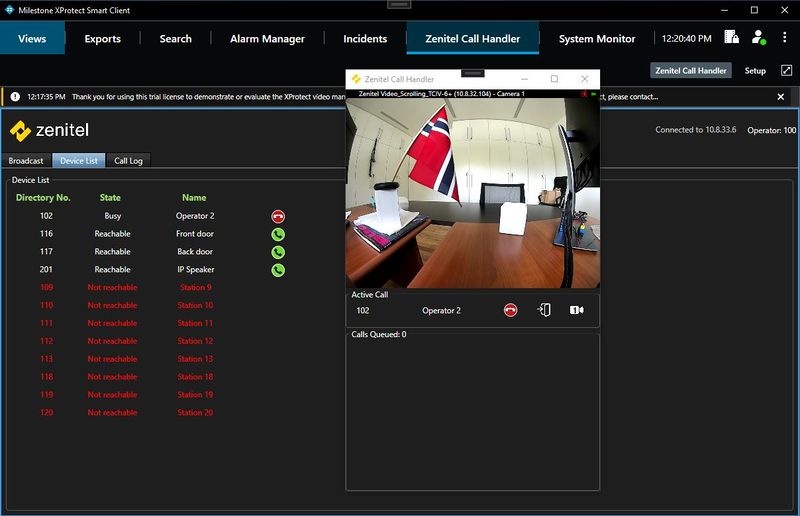Open the user status icon with green dot
The height and width of the screenshot is (516, 800).
(758, 38)
